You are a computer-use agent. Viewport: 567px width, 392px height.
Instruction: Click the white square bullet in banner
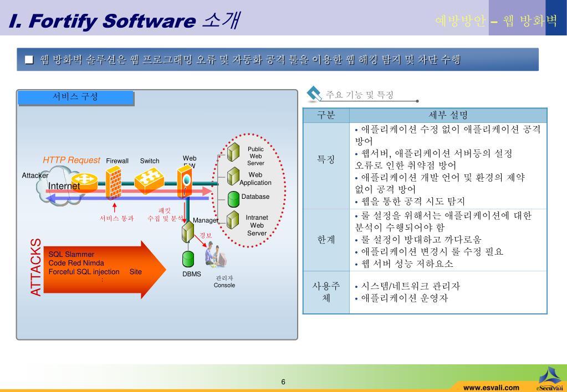(29, 60)
